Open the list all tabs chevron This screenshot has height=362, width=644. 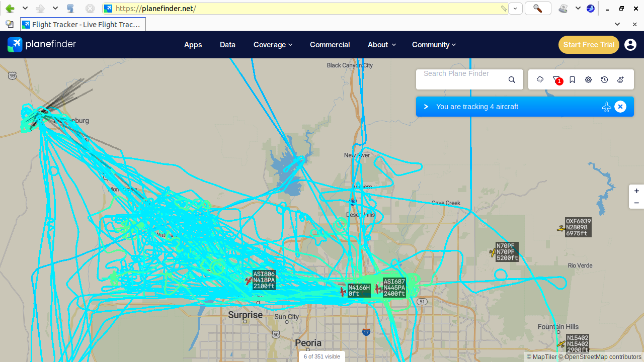click(617, 24)
